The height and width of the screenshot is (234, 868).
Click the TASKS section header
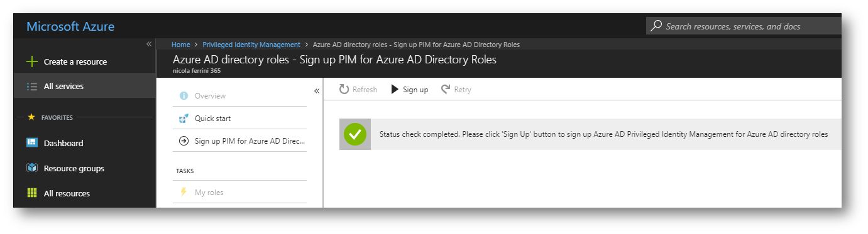(x=185, y=171)
